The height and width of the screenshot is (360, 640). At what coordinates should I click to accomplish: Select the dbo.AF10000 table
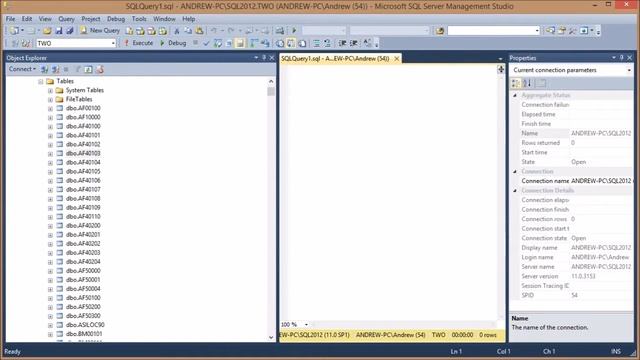pos(83,117)
